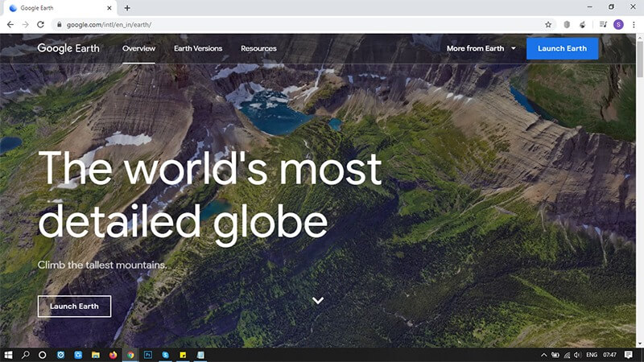Click the ENG language indicator
644x362 pixels.
pyautogui.click(x=592, y=355)
